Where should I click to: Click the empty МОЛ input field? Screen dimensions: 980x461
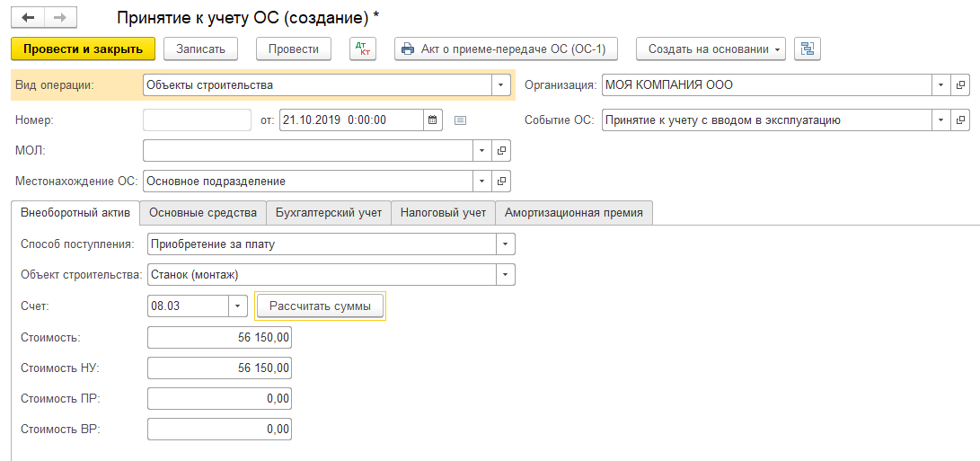(x=308, y=151)
